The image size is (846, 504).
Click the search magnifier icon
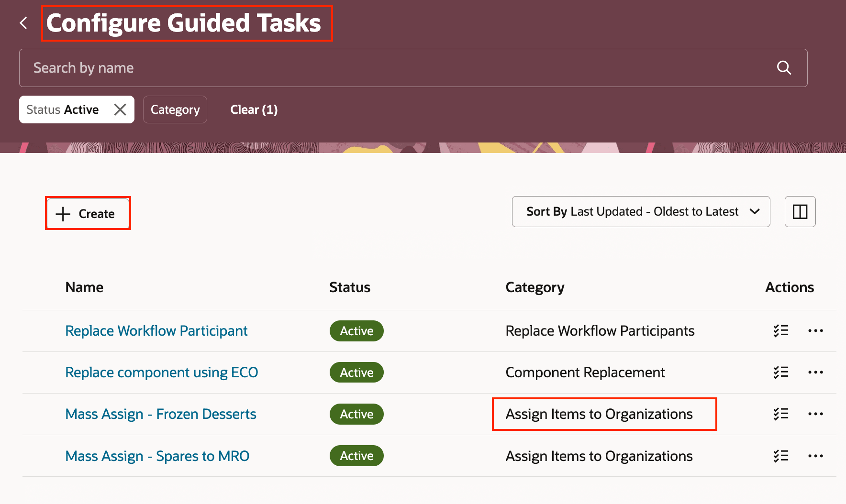(x=784, y=68)
